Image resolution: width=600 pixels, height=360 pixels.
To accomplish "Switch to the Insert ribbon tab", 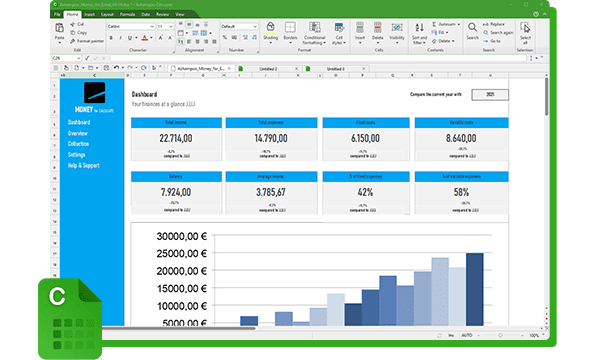I will pyautogui.click(x=90, y=15).
